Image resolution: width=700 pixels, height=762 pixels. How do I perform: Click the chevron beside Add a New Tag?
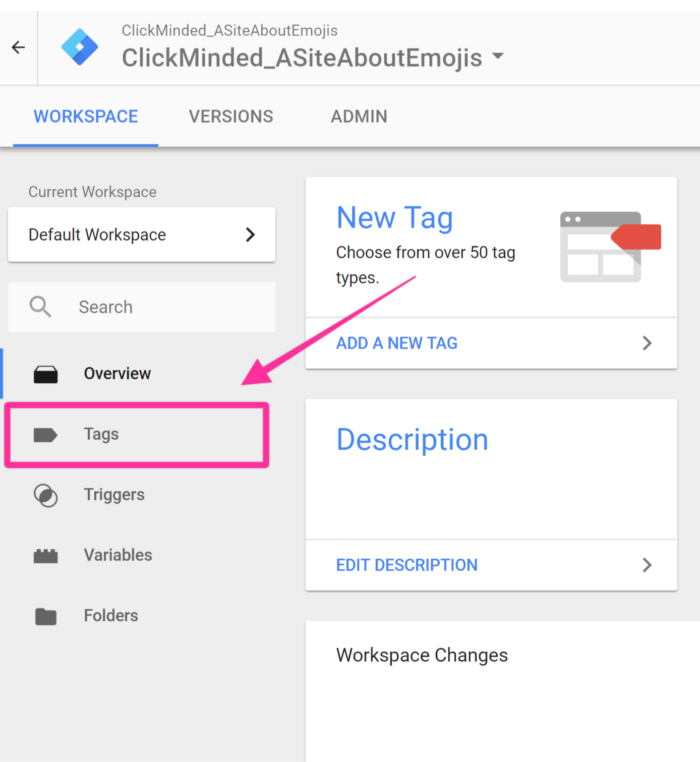point(647,343)
